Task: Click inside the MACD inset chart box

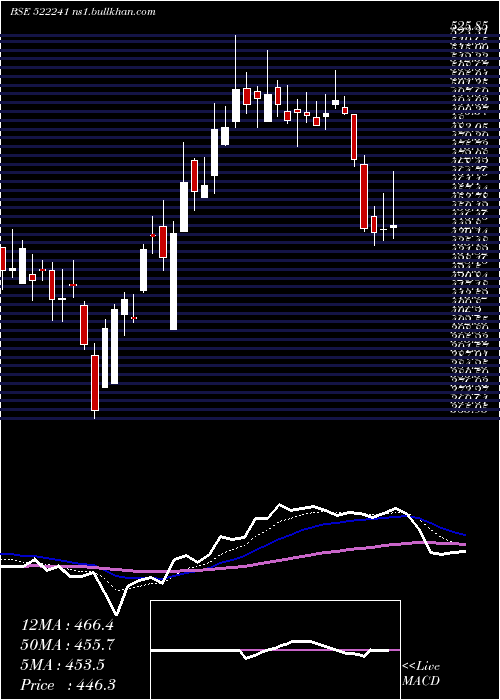Action: (275, 650)
